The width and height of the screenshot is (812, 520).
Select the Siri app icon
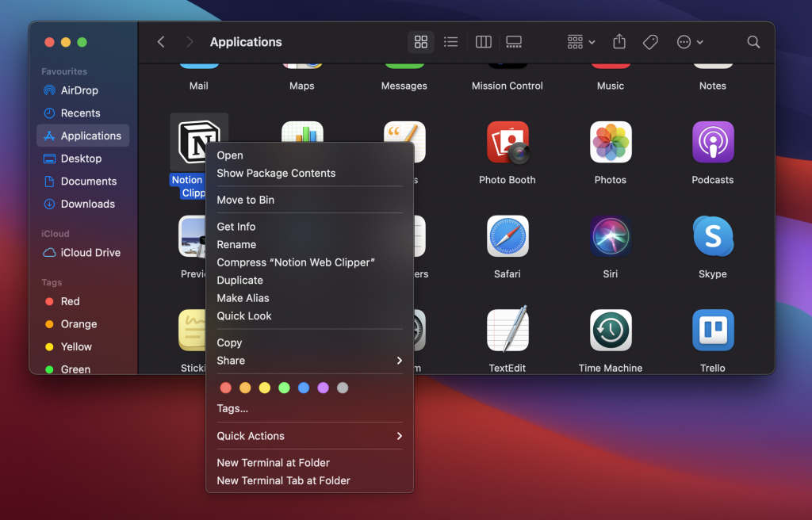[x=611, y=236]
